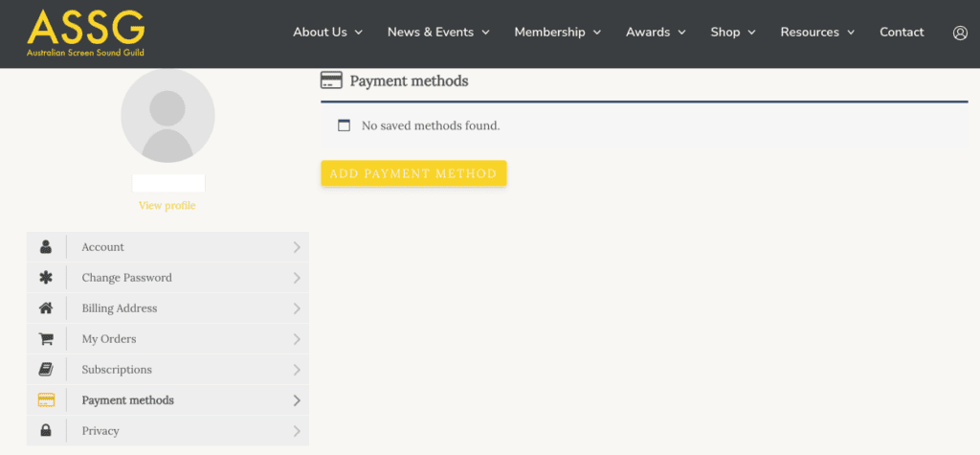Open the user account icon in header

(x=960, y=33)
